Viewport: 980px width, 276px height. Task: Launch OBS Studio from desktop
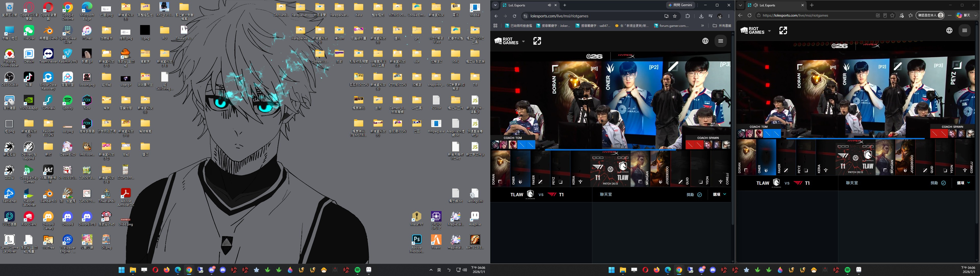[9, 79]
